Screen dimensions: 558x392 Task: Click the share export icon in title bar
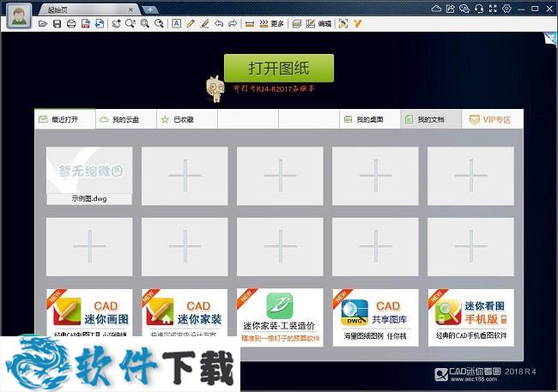(450, 9)
